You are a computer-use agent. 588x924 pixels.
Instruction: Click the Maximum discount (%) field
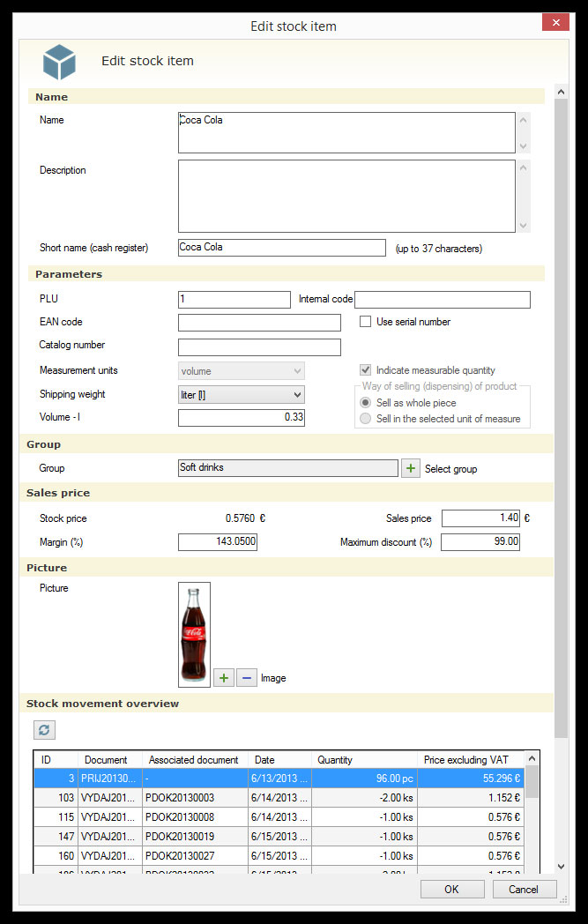480,541
